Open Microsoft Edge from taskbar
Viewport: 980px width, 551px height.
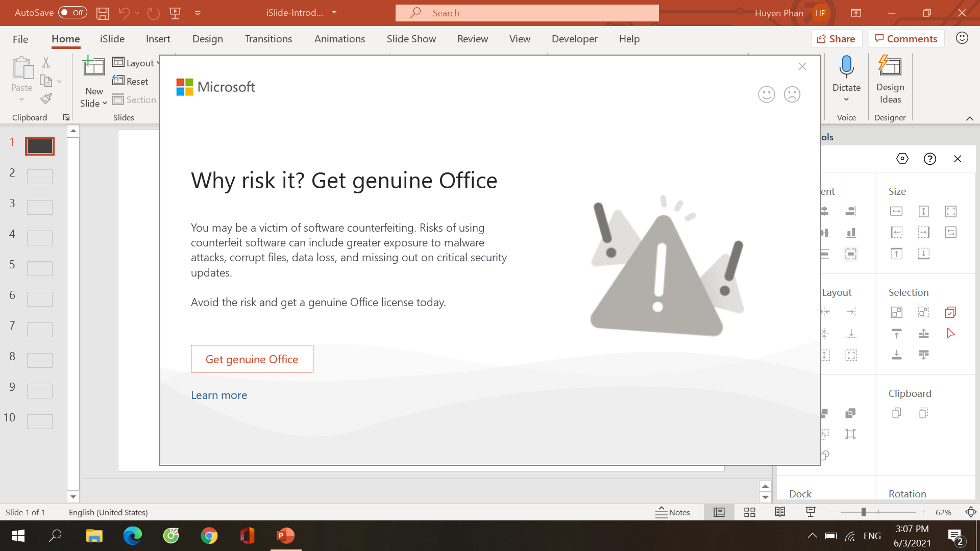pyautogui.click(x=133, y=536)
